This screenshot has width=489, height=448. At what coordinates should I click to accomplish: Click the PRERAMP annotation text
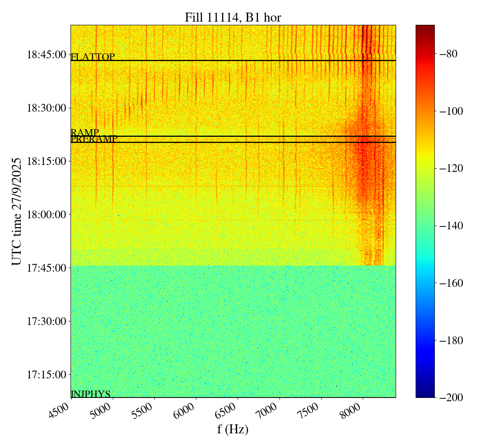click(94, 139)
